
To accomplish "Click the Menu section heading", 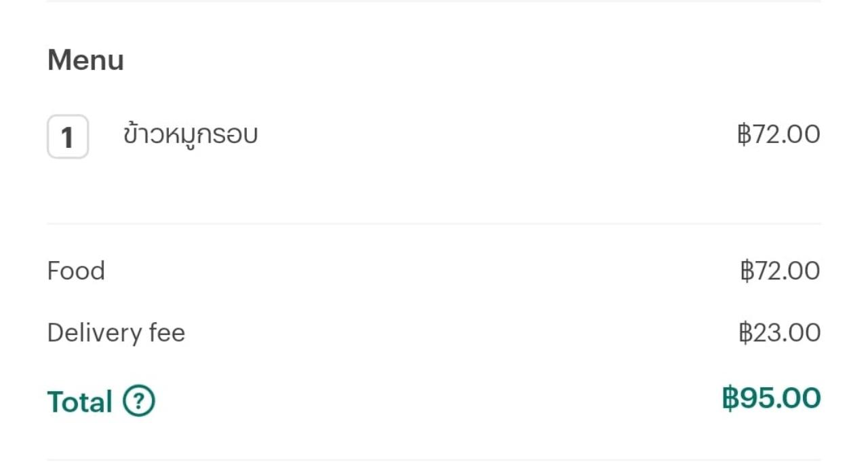I will 85,60.
